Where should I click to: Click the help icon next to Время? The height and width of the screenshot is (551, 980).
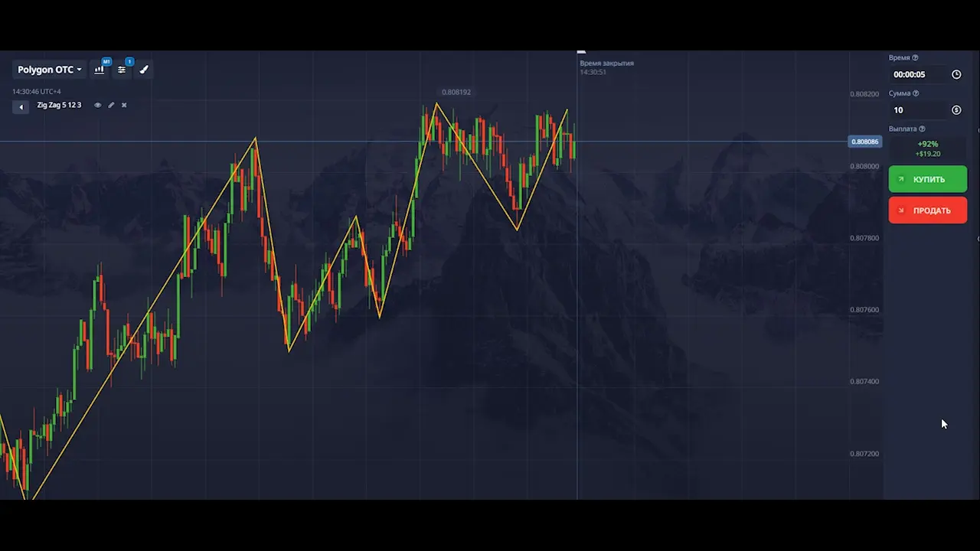(915, 58)
